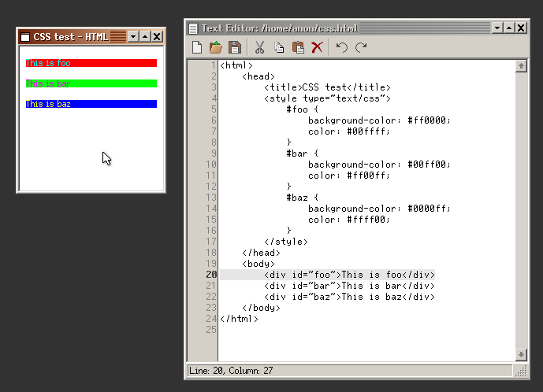The height and width of the screenshot is (392, 543).
Task: Minimize the CSS test HTML window
Action: coord(133,36)
